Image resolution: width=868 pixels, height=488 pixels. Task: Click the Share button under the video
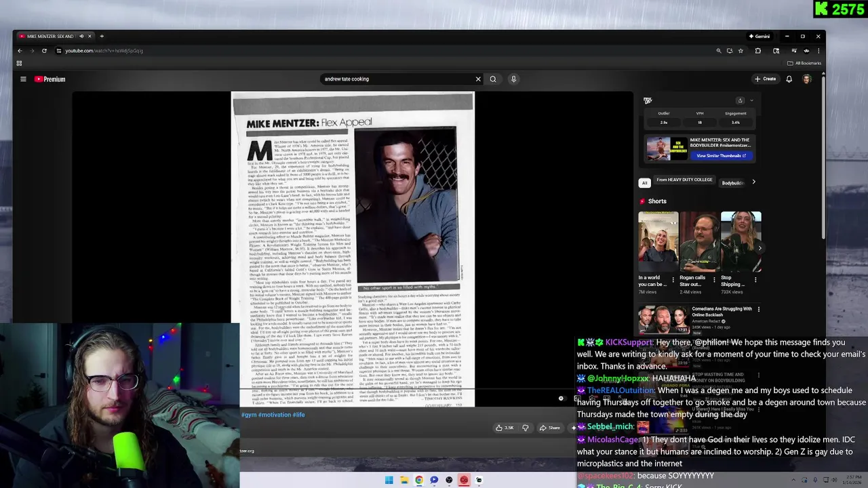click(549, 428)
